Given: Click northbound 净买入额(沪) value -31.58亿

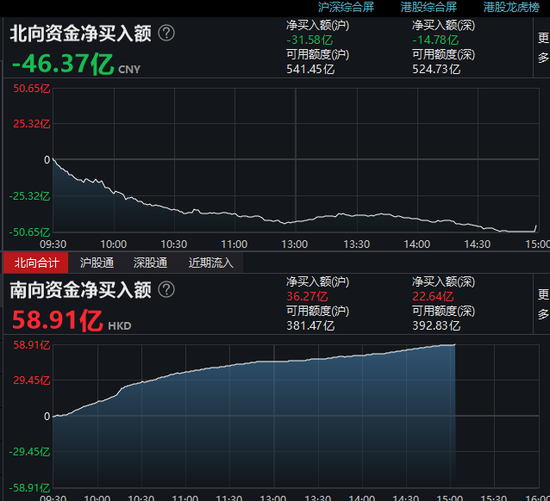Looking at the screenshot, I should tap(309, 40).
